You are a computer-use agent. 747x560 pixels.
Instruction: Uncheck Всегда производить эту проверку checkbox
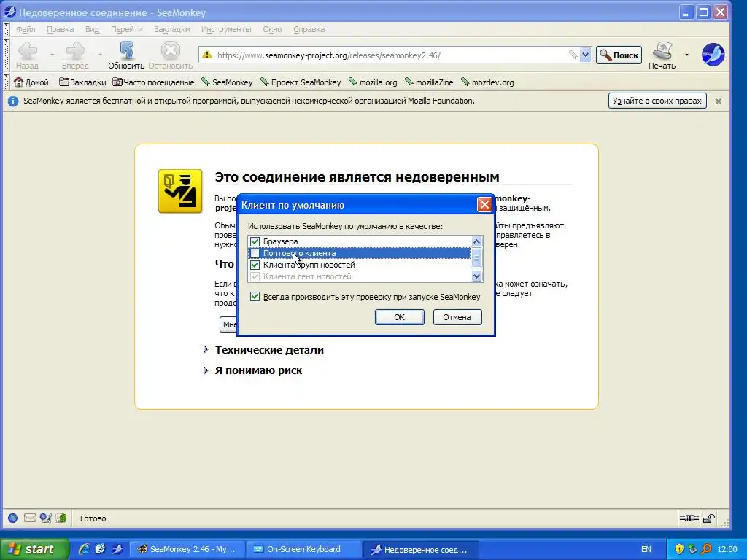[255, 297]
